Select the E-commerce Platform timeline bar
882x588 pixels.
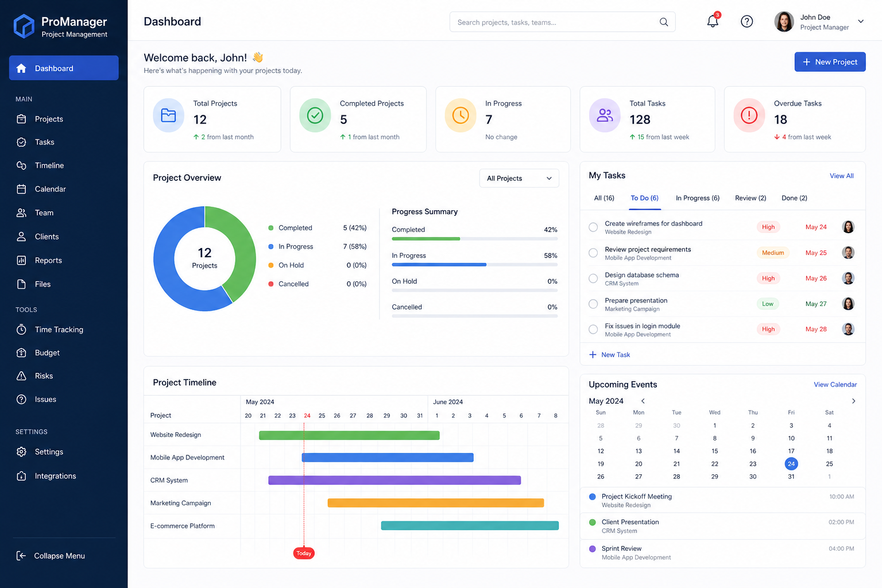tap(470, 525)
